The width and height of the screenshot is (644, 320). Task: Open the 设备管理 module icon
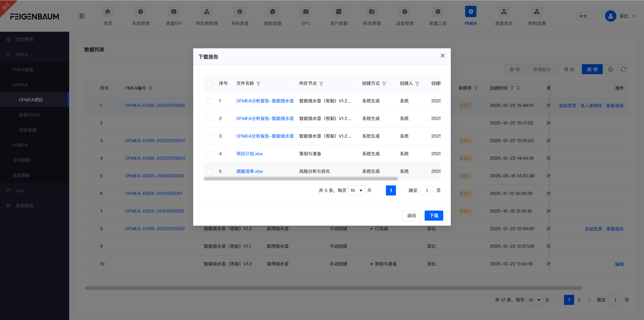pos(405,12)
